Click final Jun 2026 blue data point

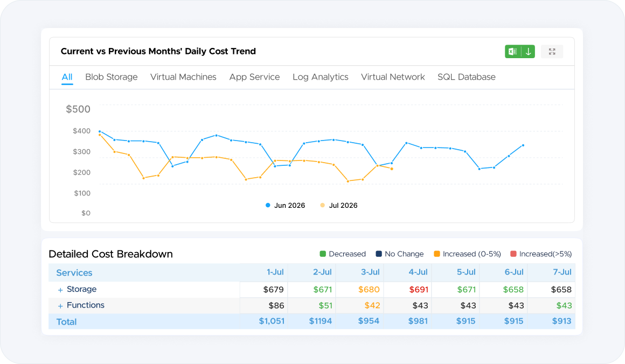point(523,145)
